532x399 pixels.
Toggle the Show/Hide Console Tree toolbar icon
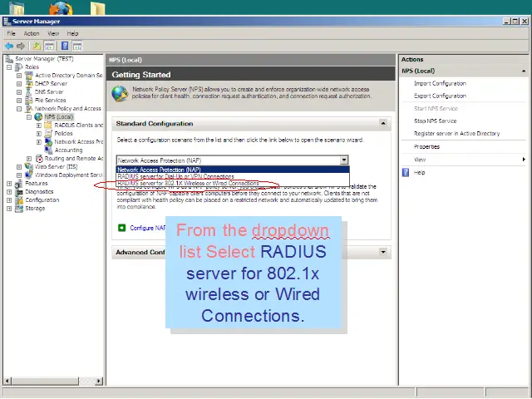(49, 47)
